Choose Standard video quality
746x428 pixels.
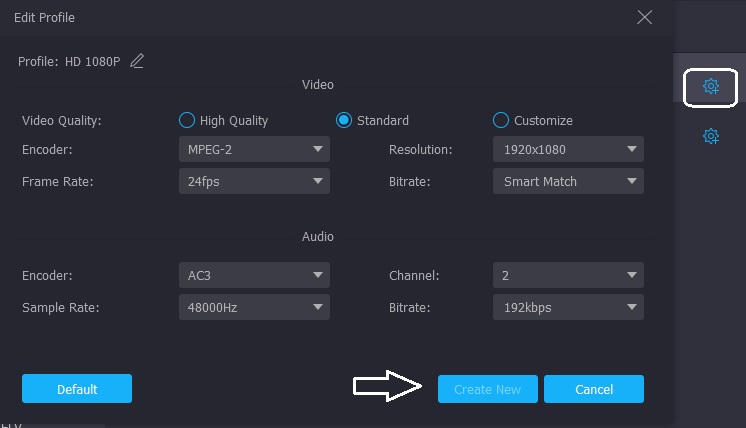pyautogui.click(x=344, y=120)
